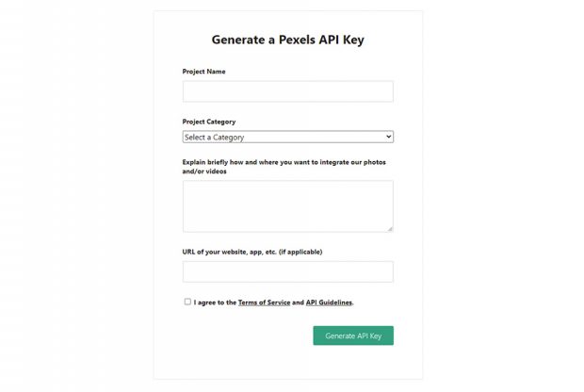
Task: Click the 'Project Category' label
Action: pos(209,122)
